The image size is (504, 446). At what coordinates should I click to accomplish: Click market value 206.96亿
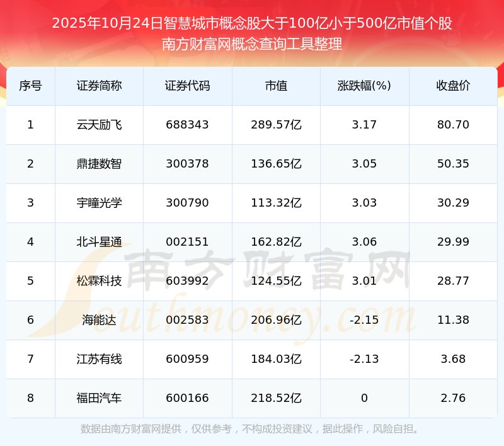tap(276, 320)
